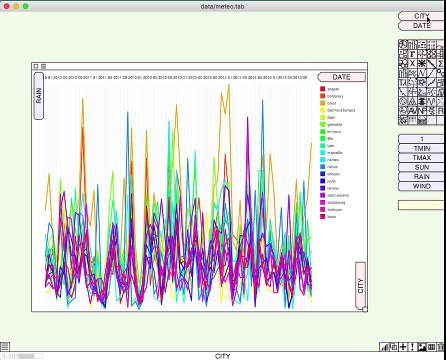Click the progress bar in status bar
The height and width of the screenshot is (360, 446).
tap(31, 356)
